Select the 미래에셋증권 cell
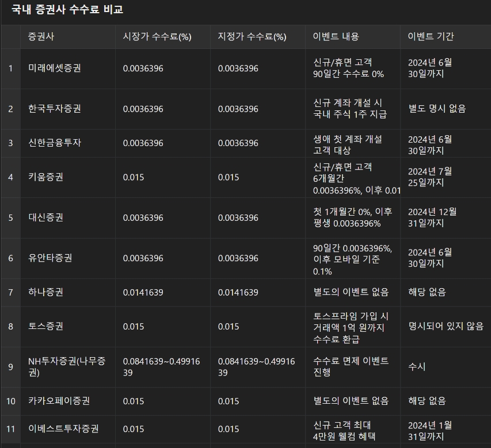The image size is (491, 448). coord(68,68)
